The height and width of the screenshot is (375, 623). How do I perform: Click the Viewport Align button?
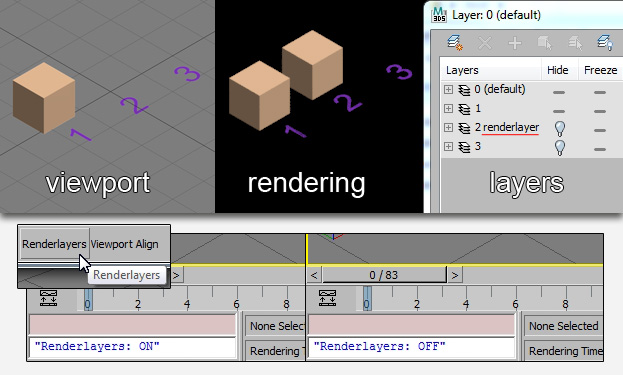124,244
